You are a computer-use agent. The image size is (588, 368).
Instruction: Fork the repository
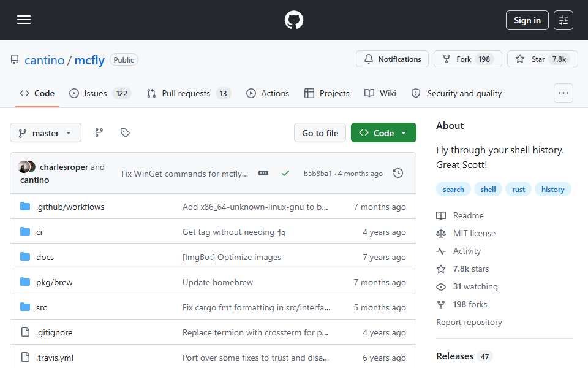point(467,59)
